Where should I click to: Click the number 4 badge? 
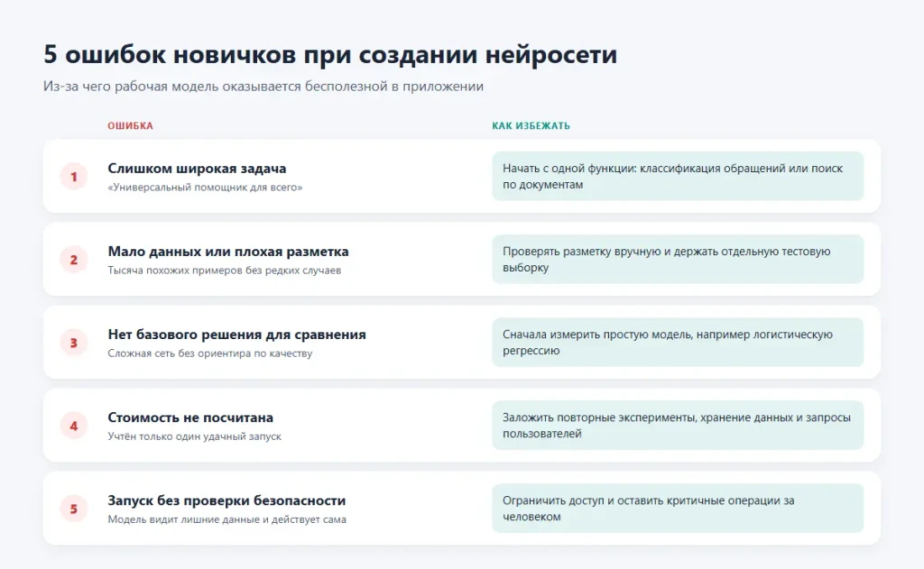74,426
